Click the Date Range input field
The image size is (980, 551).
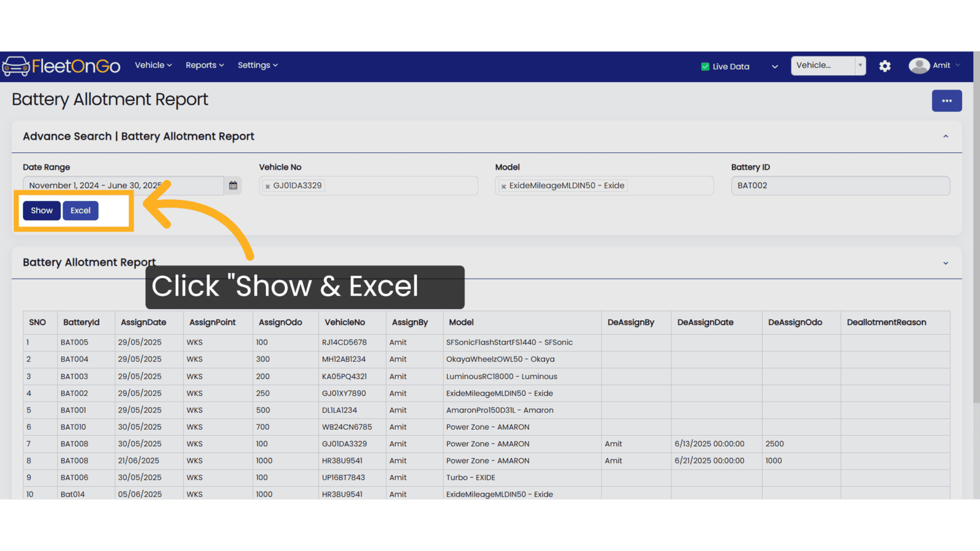click(124, 186)
